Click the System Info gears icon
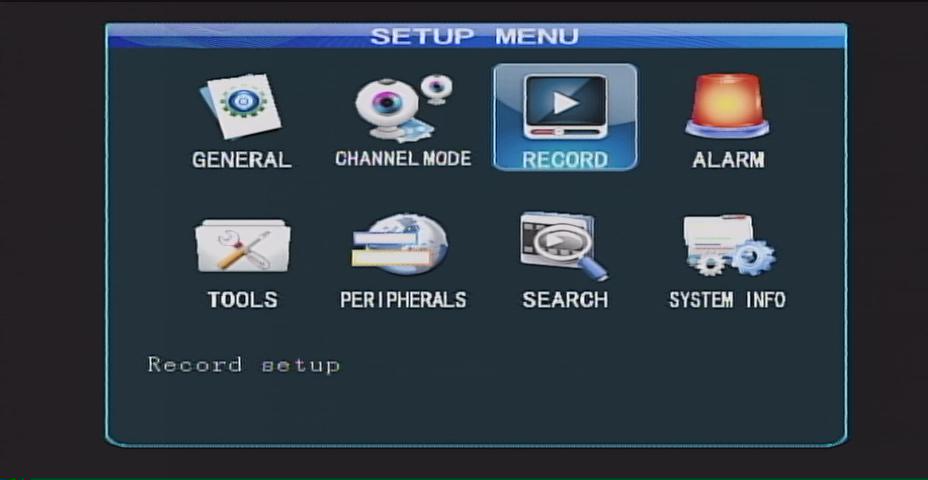Viewport: 928px width, 480px height. [x=727, y=246]
